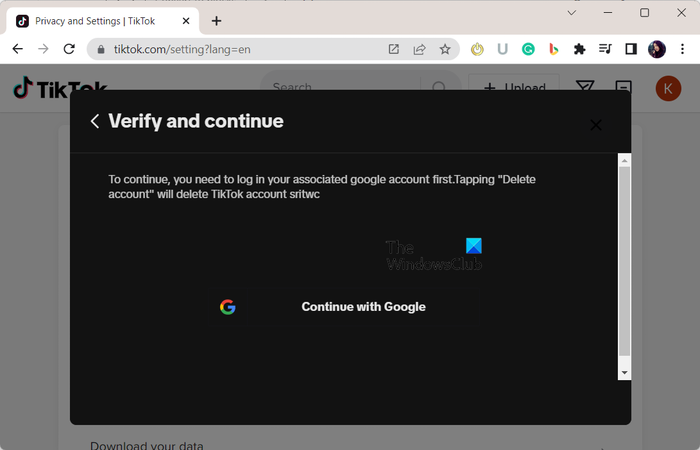Close the Verify and continue dialog
Screen dimensions: 700x450
coord(596,125)
